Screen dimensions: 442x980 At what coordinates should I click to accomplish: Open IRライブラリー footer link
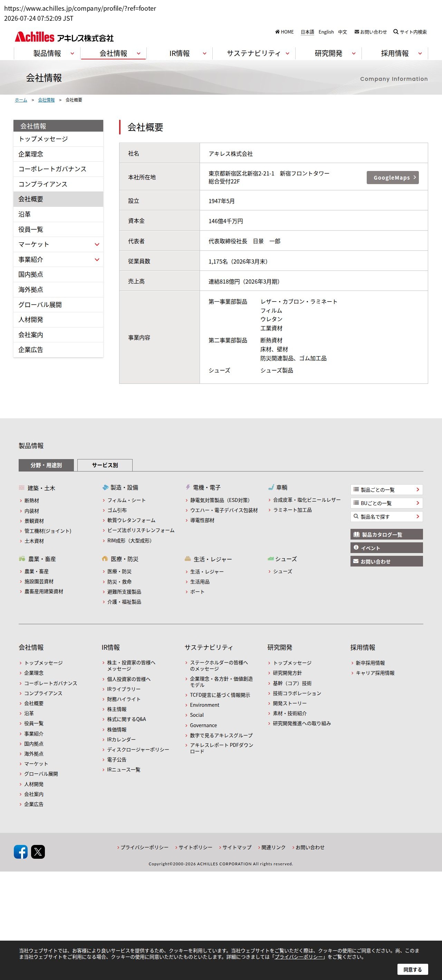click(x=124, y=689)
